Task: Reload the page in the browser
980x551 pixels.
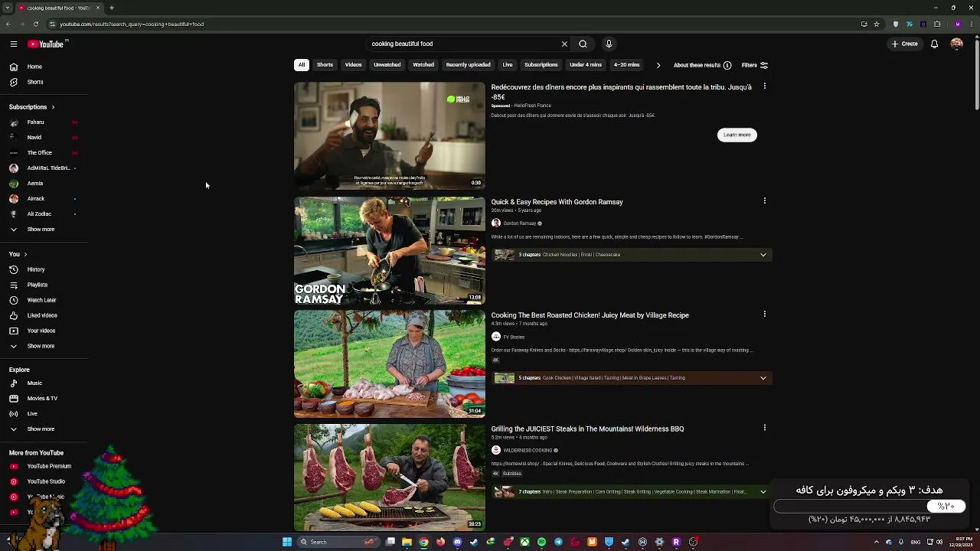Action: point(35,24)
